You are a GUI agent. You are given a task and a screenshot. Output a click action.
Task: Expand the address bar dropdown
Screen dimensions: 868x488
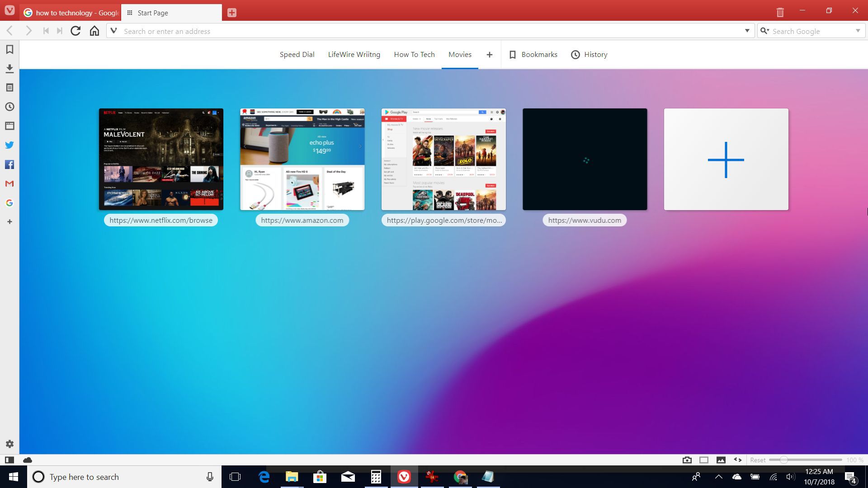click(747, 31)
